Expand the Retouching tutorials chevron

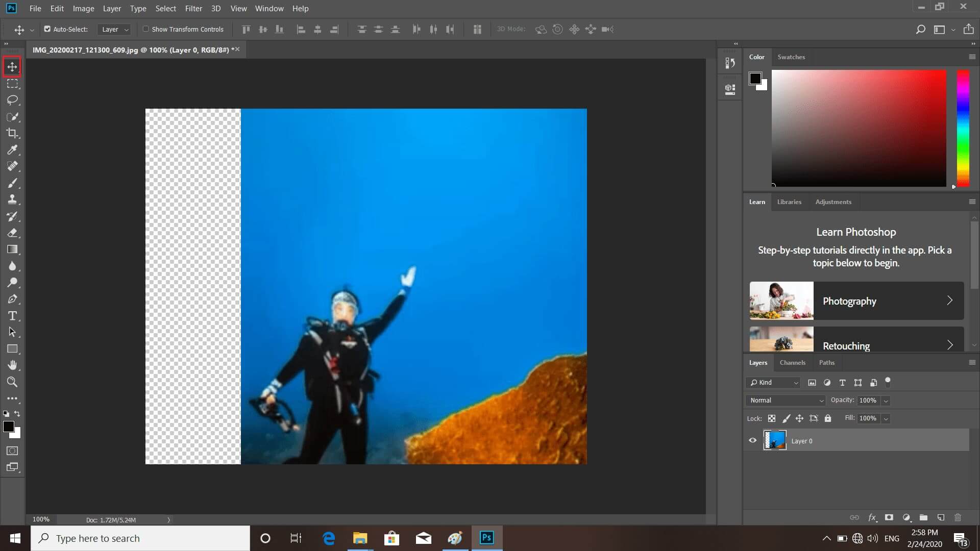tap(949, 345)
